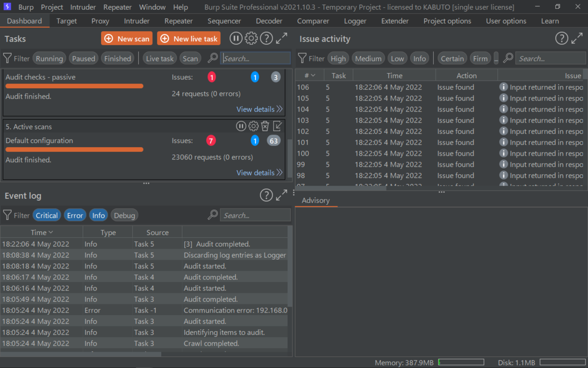This screenshot has height=368, width=588.
Task: Click the red 7 issues badge of Active scans
Action: (211, 141)
